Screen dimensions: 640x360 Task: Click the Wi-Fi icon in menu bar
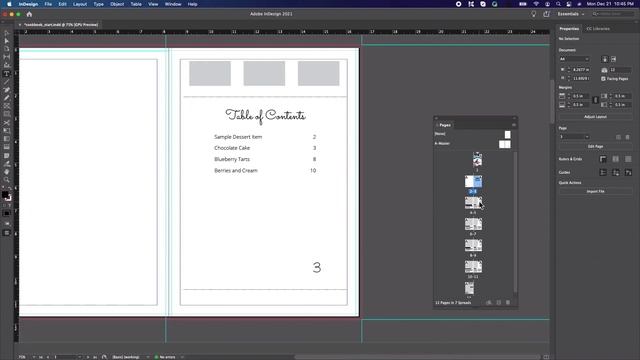tap(536, 4)
